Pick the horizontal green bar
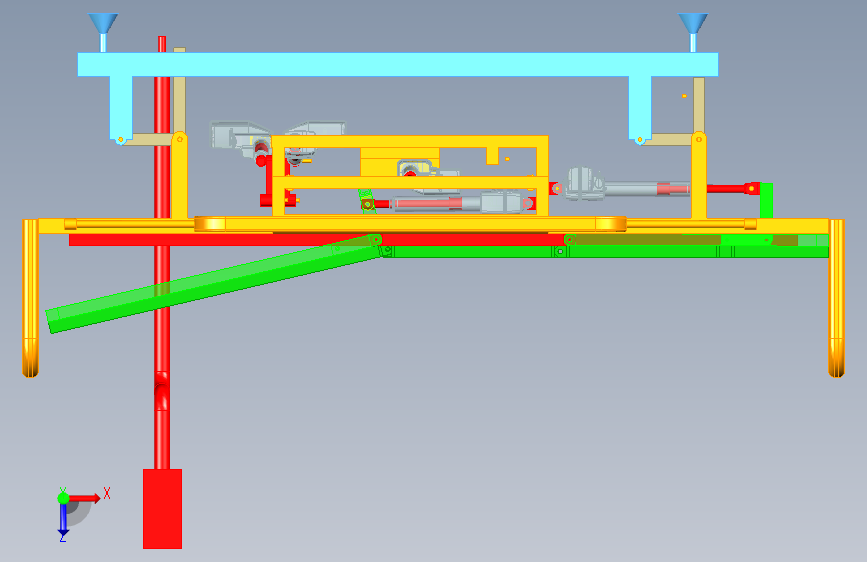Viewport: 867px width, 562px height. coord(606,252)
